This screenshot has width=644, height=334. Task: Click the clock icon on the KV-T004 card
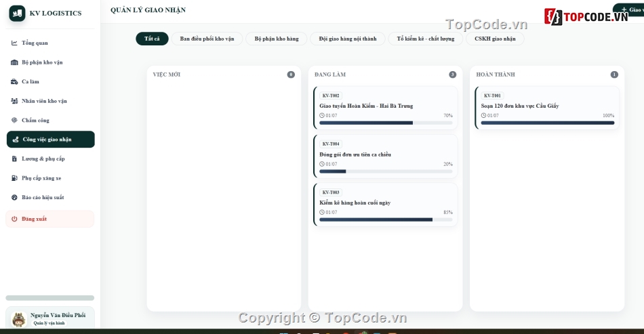point(322,164)
